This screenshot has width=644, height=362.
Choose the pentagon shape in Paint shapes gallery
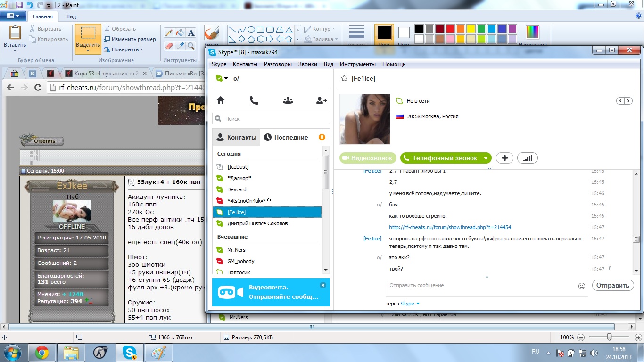[x=251, y=39]
